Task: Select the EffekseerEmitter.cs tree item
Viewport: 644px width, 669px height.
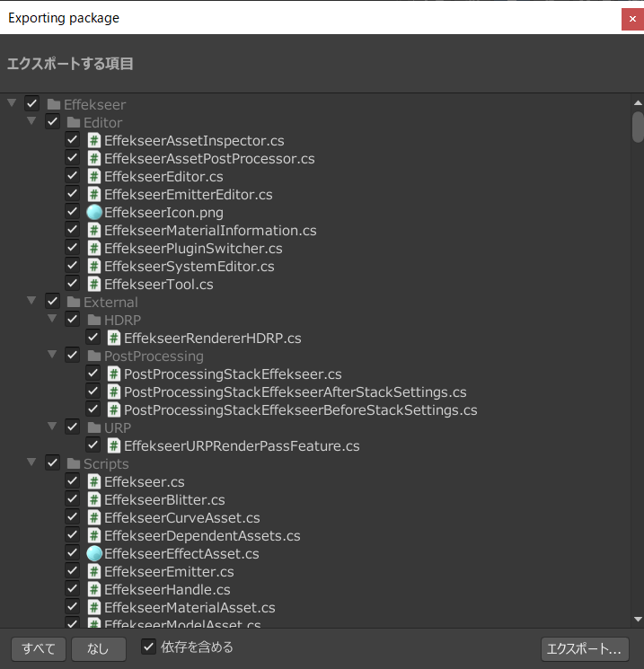Action: (x=169, y=572)
